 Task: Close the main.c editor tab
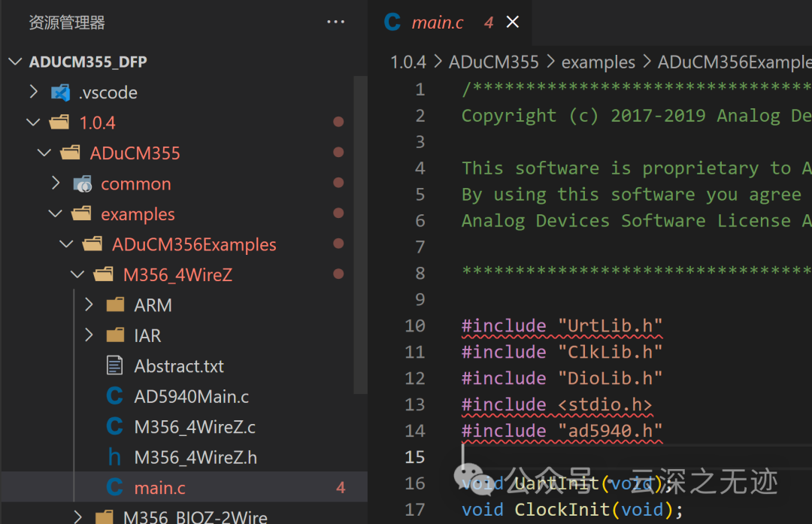tap(513, 23)
